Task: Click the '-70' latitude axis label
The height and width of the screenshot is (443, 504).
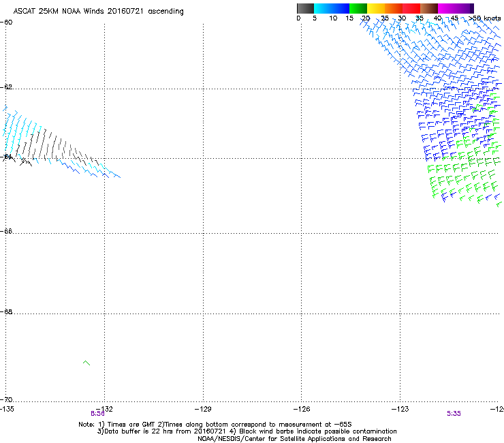Action: click(6, 400)
